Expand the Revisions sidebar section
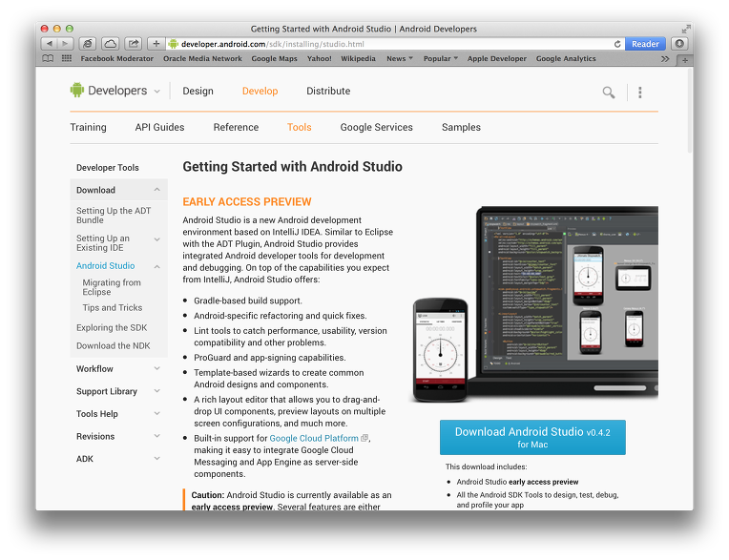 157,436
